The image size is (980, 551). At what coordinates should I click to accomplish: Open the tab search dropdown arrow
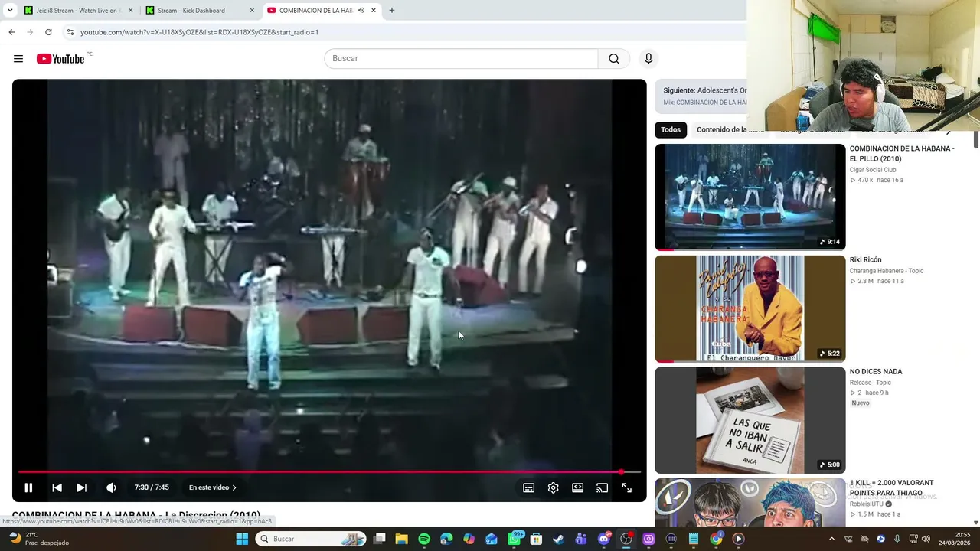click(x=10, y=11)
